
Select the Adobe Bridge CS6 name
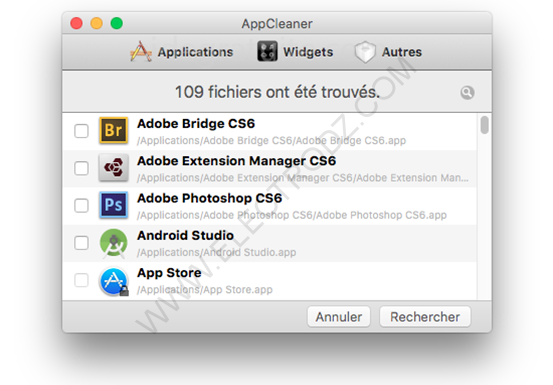196,124
